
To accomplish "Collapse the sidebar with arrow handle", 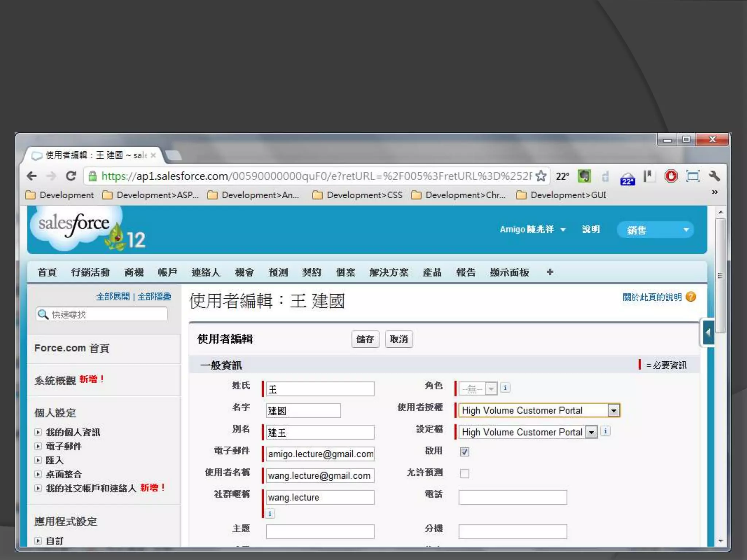I will (x=708, y=332).
